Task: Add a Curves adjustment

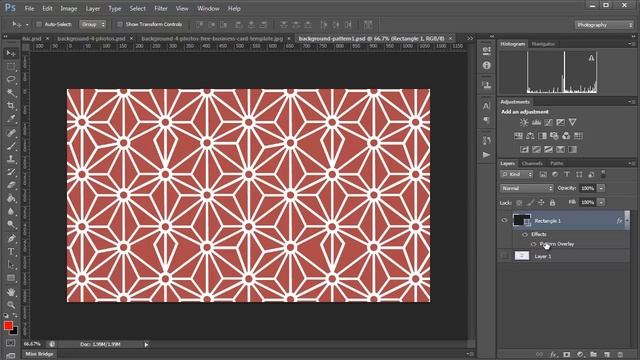Action: tap(549, 122)
